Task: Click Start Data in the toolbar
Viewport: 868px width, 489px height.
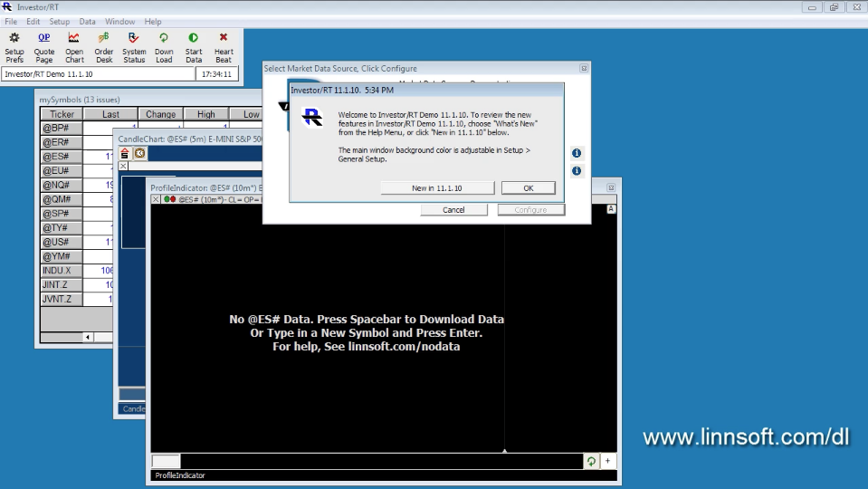Action: (x=194, y=48)
